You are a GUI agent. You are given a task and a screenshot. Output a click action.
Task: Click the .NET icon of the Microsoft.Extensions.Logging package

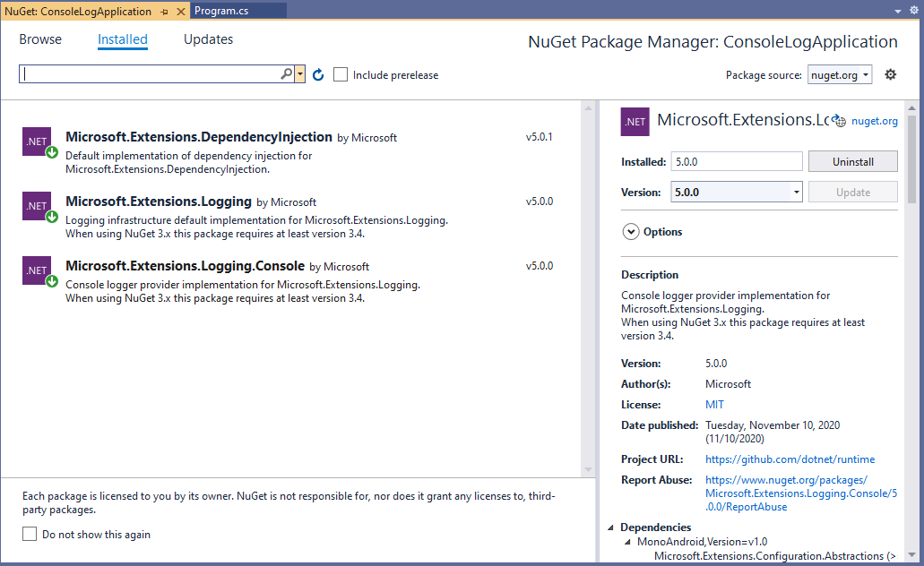tap(37, 206)
